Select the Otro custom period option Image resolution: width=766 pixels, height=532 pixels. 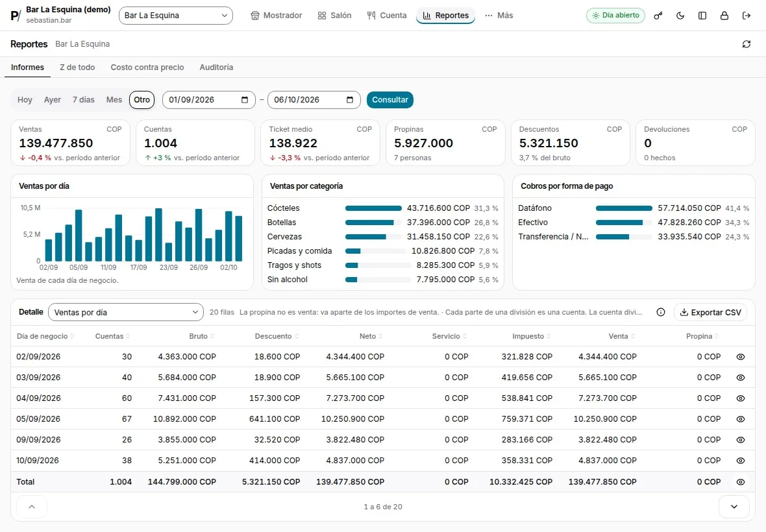click(142, 99)
